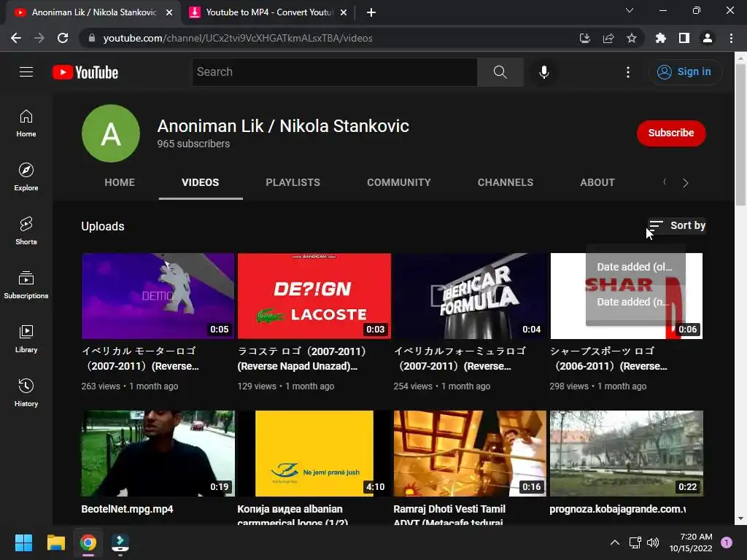747x560 pixels.
Task: Click install app icon in address bar
Action: tap(584, 38)
